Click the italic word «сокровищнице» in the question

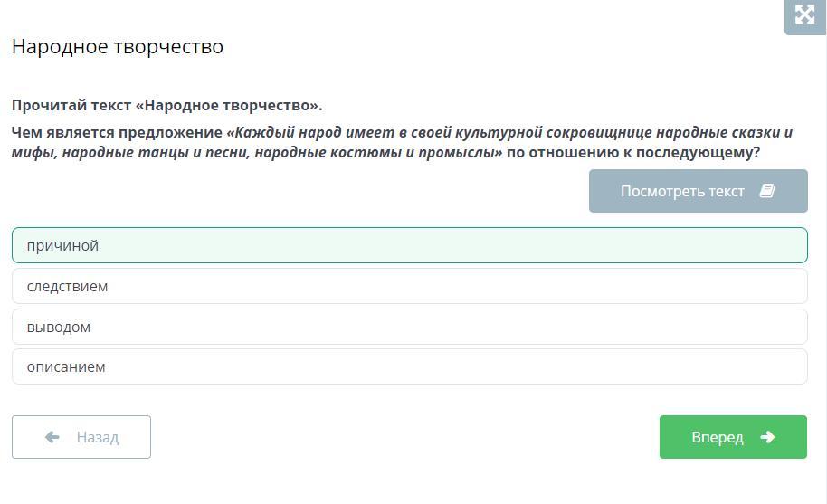[599, 132]
